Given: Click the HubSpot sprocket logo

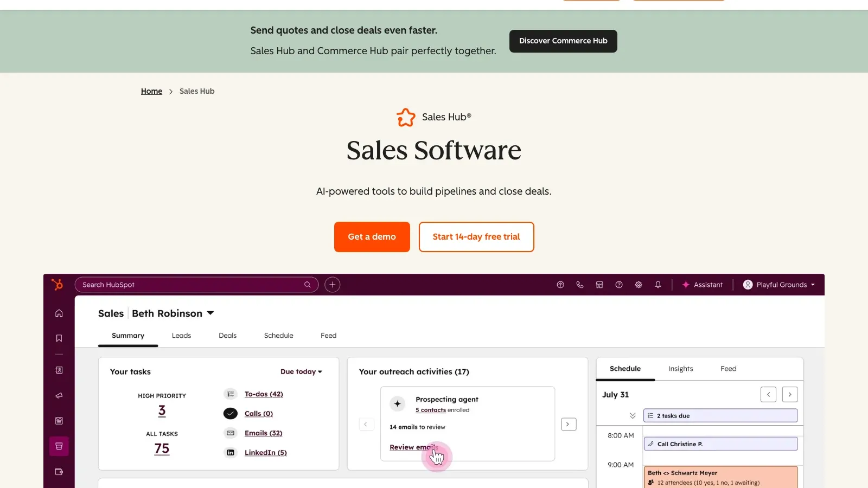Looking at the screenshot, I should point(57,285).
